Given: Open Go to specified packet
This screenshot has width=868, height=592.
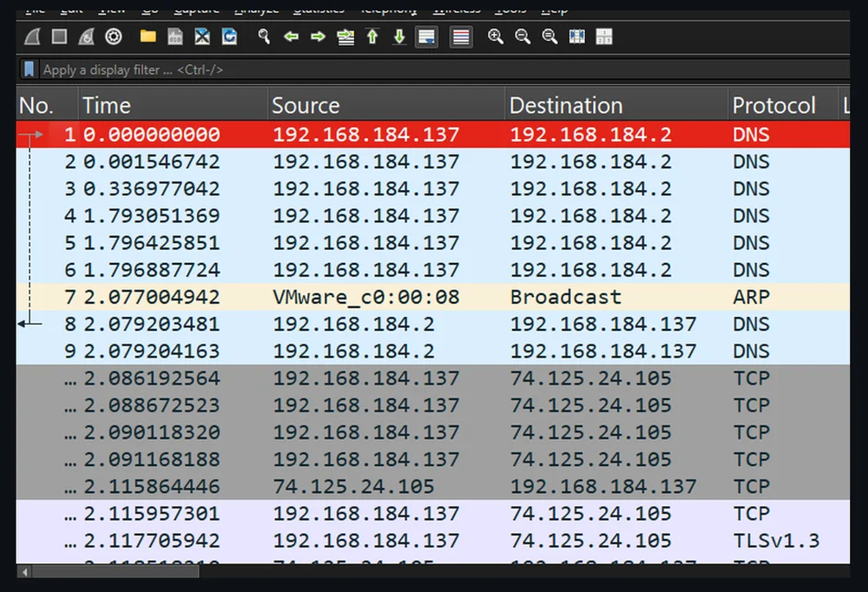Looking at the screenshot, I should tap(345, 37).
